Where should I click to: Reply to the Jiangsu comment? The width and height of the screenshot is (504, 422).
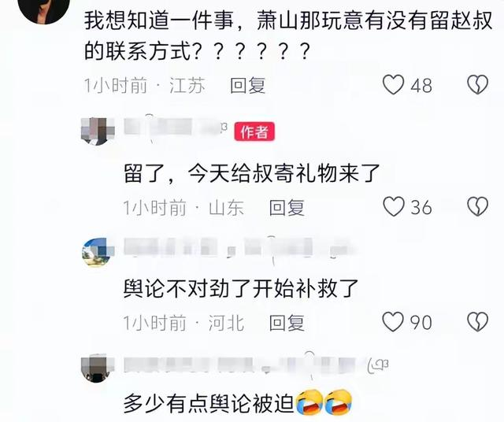pyautogui.click(x=247, y=86)
